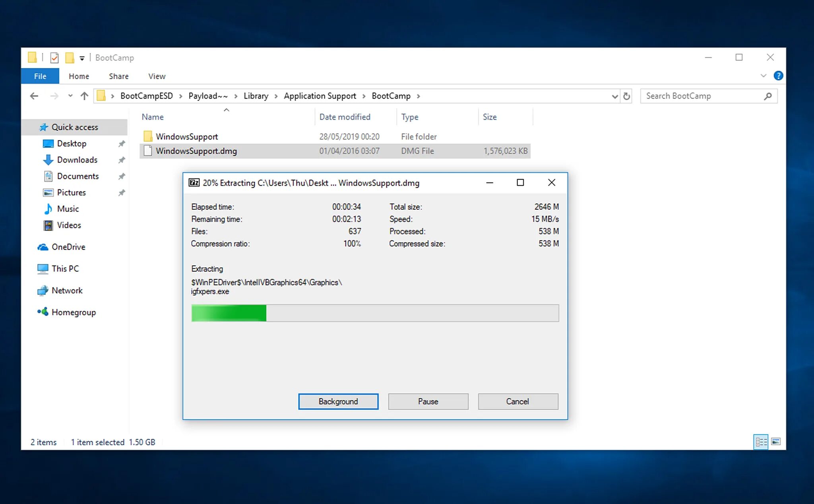The height and width of the screenshot is (504, 814).
Task: Click the Refresh icon beside address bar
Action: point(627,96)
